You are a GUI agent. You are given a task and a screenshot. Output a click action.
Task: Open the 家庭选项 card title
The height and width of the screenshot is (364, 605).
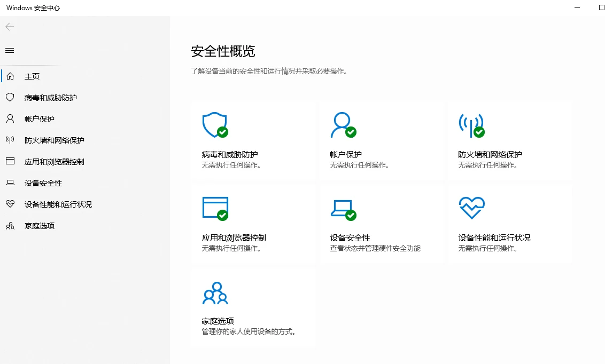point(218,321)
